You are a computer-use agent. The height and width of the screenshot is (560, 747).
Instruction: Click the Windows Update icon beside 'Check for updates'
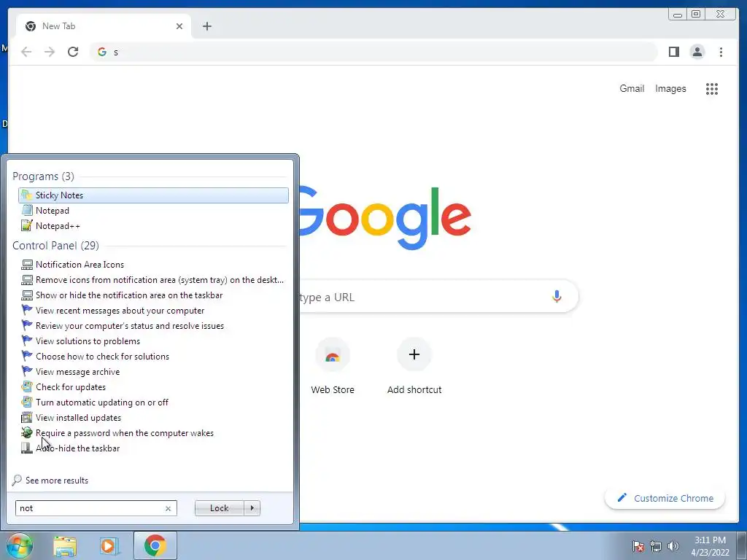coord(27,387)
